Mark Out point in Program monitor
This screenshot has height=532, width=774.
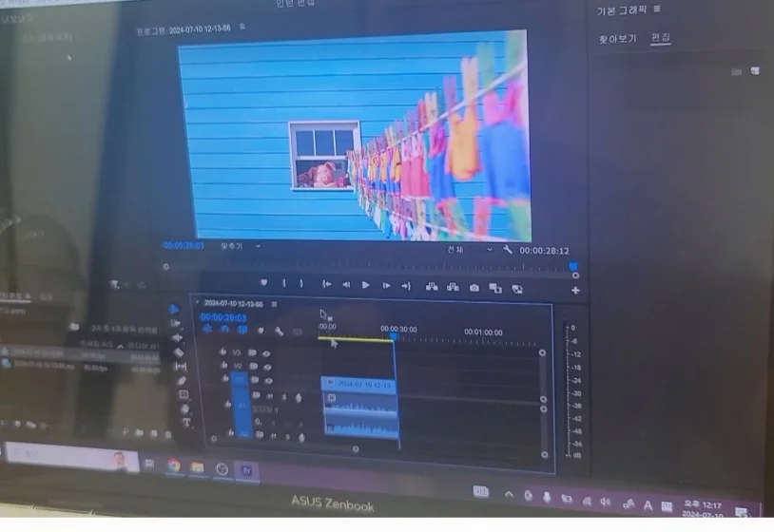[x=301, y=283]
